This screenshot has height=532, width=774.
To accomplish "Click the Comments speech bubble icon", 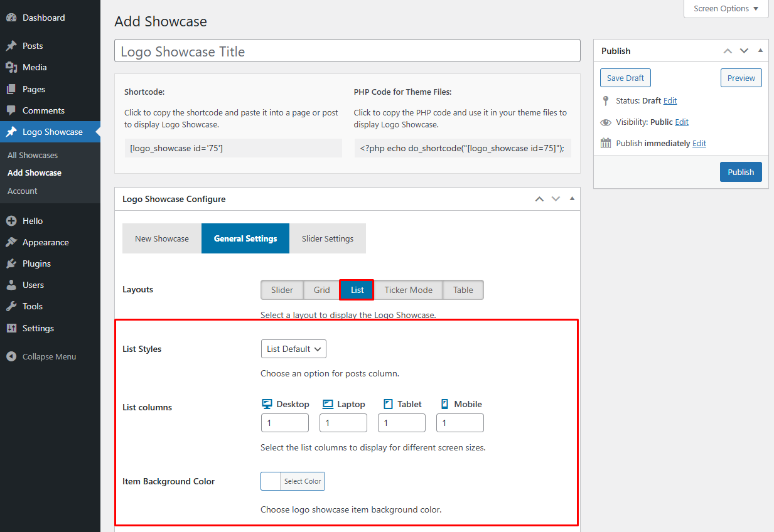I will coord(11,110).
